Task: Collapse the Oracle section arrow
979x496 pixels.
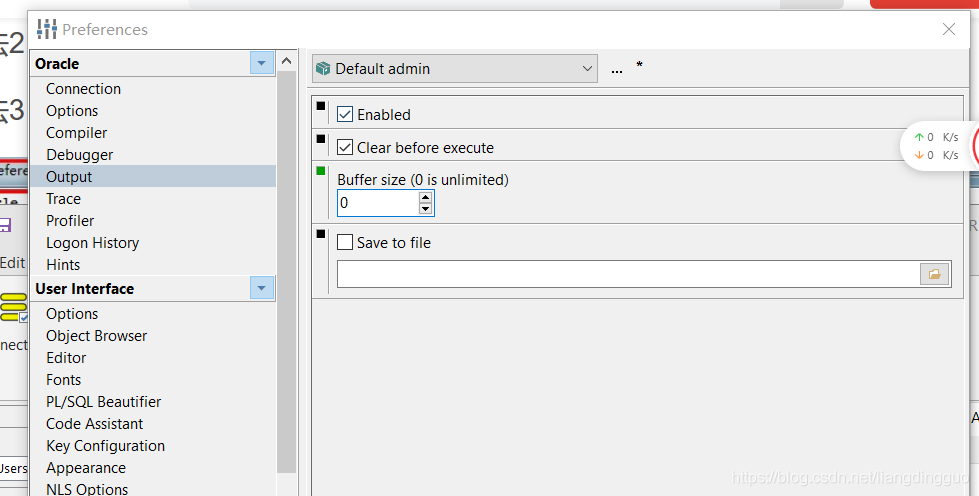Action: pyautogui.click(x=262, y=64)
